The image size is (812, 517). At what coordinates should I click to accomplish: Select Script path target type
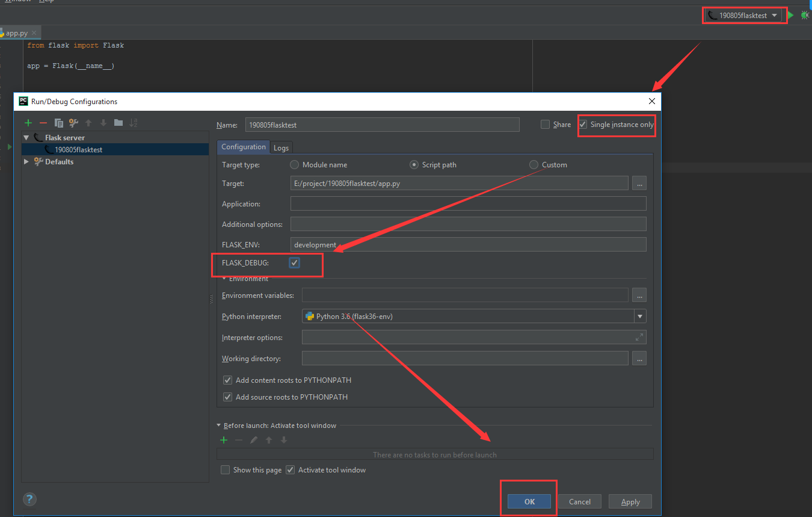point(414,165)
